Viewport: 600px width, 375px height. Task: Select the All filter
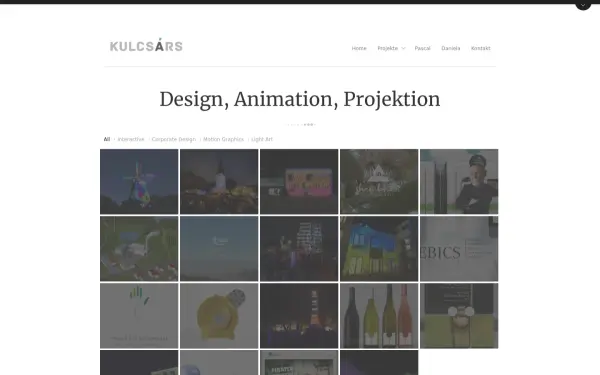pyautogui.click(x=107, y=139)
